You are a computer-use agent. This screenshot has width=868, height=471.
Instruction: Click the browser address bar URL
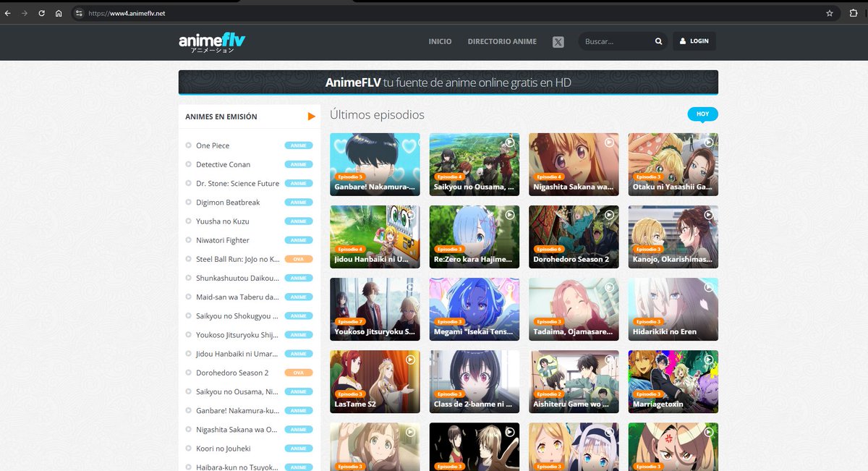coord(127,13)
